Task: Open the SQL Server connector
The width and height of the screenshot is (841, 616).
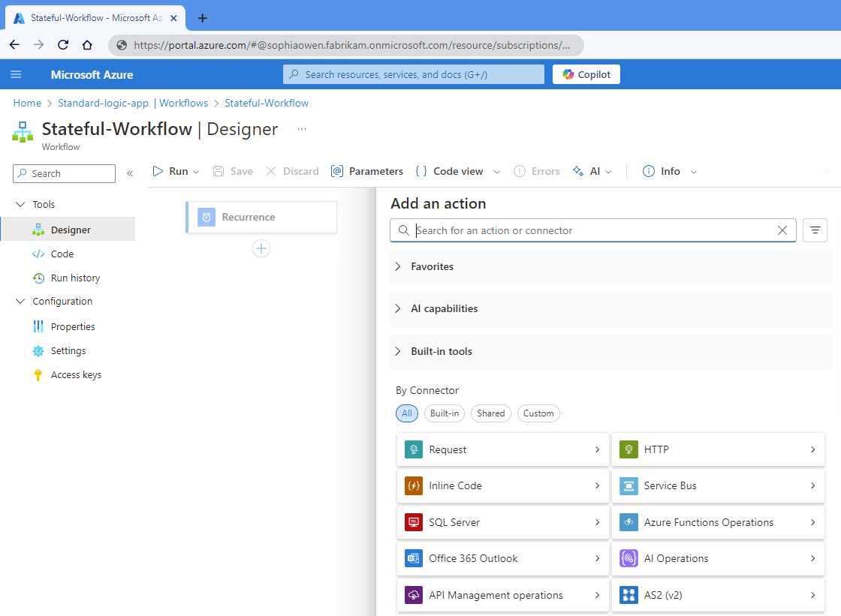Action: pos(503,522)
